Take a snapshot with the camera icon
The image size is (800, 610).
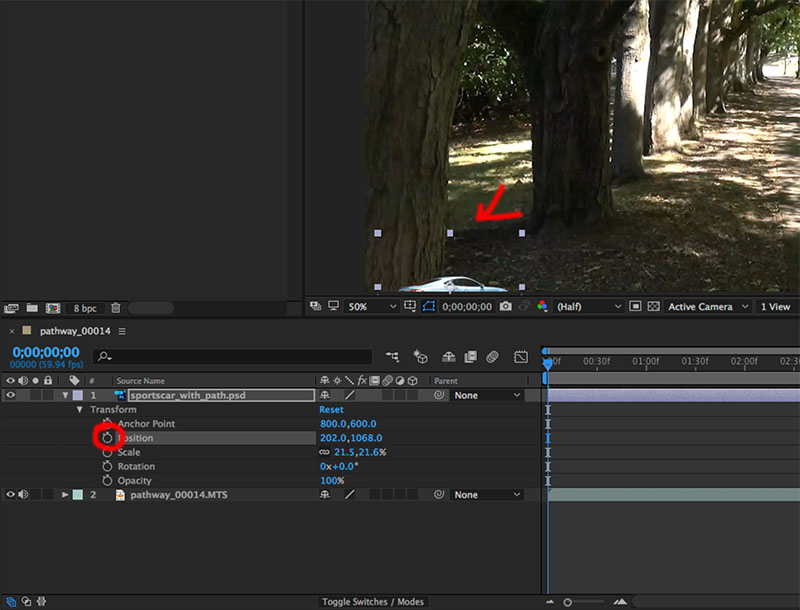[506, 307]
